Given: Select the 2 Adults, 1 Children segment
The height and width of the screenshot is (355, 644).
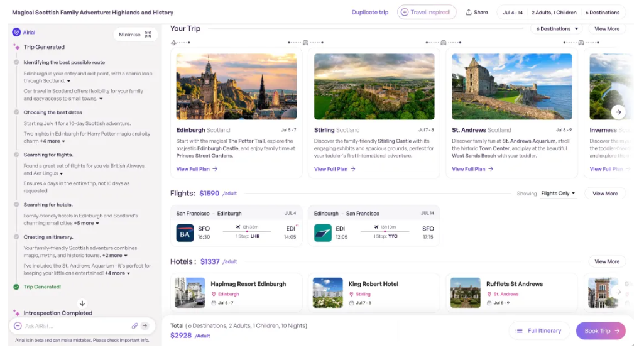Looking at the screenshot, I should [x=553, y=13].
